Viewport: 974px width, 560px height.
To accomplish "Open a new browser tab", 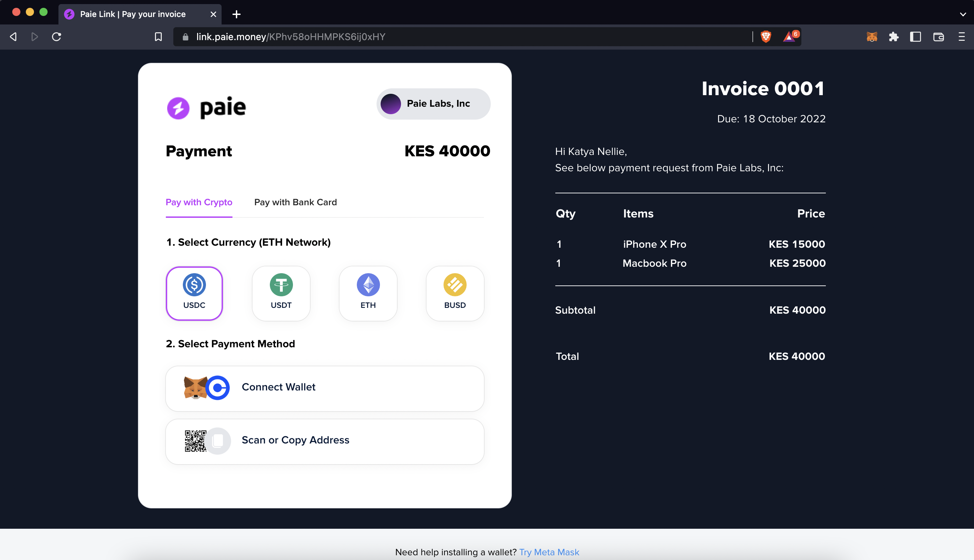I will pos(237,14).
